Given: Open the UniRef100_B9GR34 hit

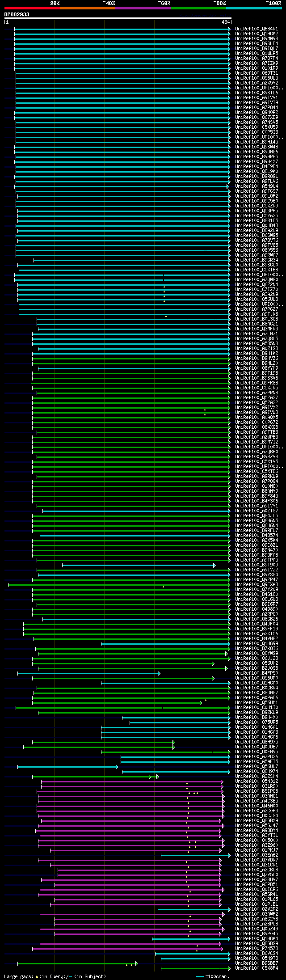Looking at the screenshot, I should [x=257, y=260].
